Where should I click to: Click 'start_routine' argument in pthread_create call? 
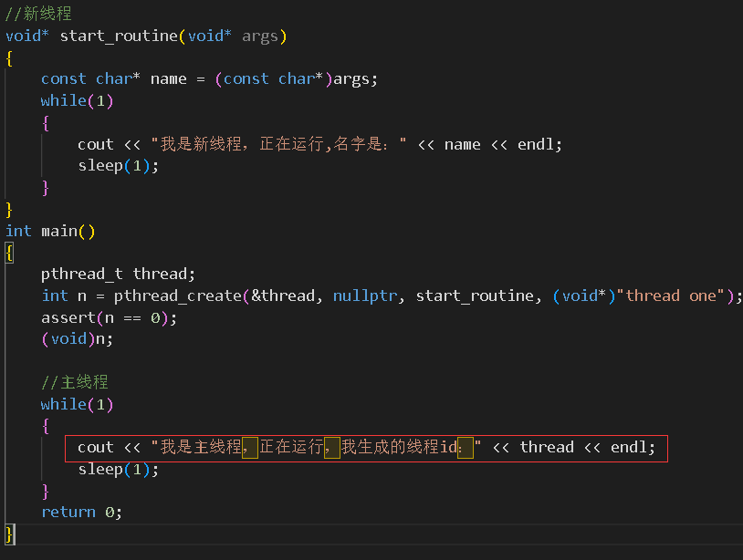click(x=476, y=296)
